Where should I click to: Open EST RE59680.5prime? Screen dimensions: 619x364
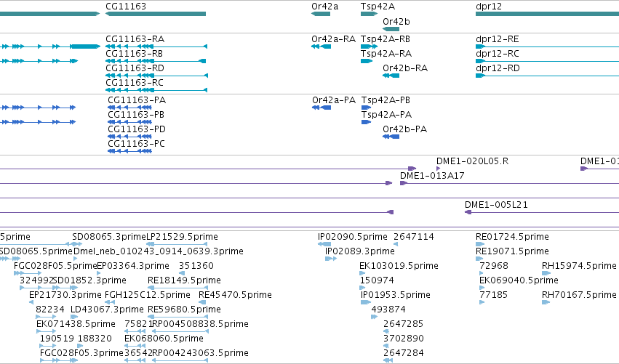(x=184, y=310)
